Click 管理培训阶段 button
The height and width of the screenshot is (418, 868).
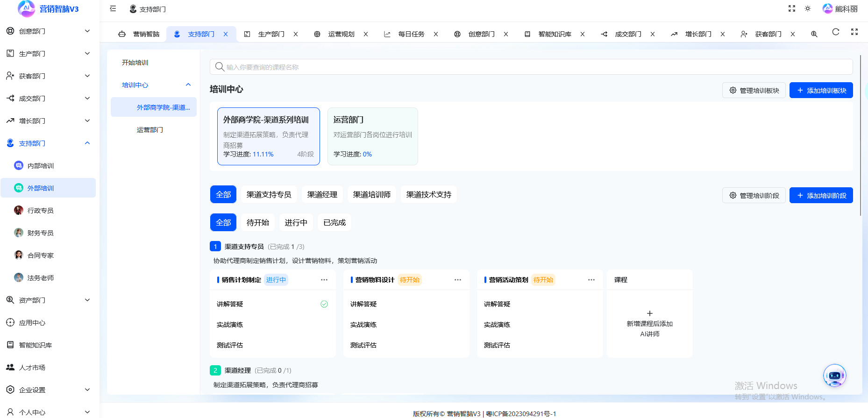[x=754, y=195]
